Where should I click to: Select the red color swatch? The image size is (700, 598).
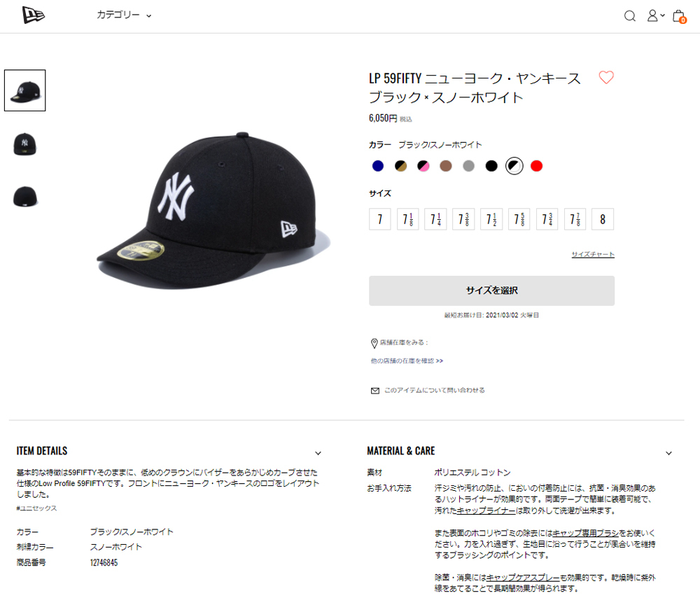[x=537, y=166]
